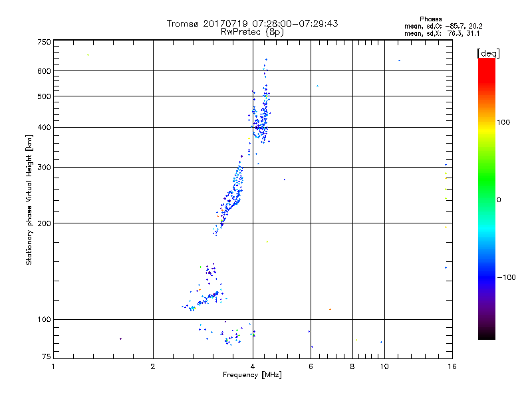Click the '10' x-axis tick label
Screen dimensions: 532x399
384,366
